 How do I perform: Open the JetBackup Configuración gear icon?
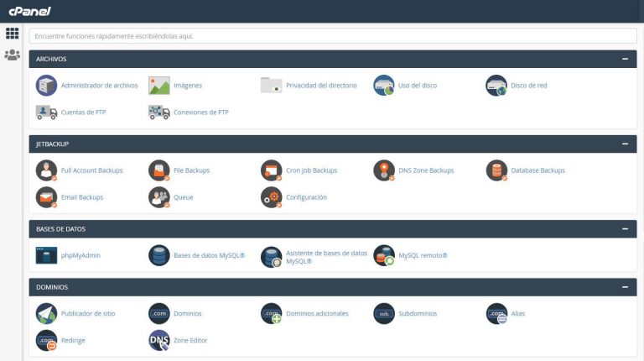pos(271,197)
